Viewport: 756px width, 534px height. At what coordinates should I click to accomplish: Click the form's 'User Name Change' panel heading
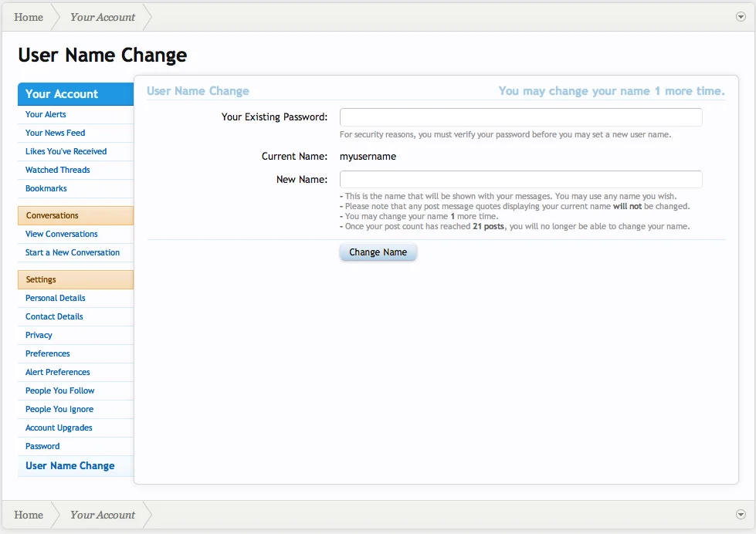click(198, 91)
